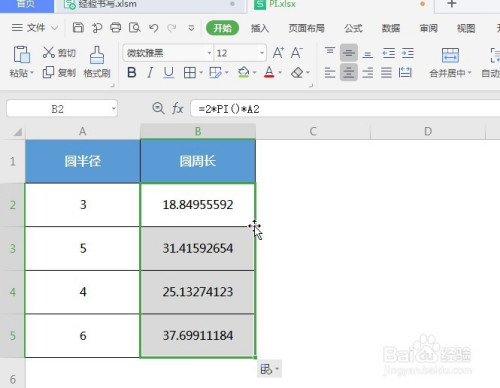Click the Redo arrow
The width and height of the screenshot is (500, 388).
tap(172, 28)
